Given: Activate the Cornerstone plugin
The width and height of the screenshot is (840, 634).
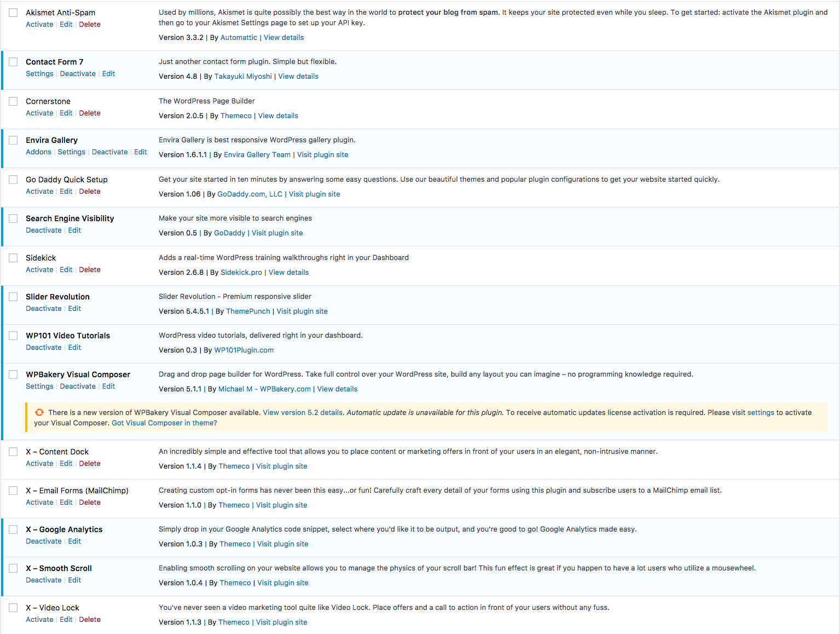Looking at the screenshot, I should click(x=39, y=113).
